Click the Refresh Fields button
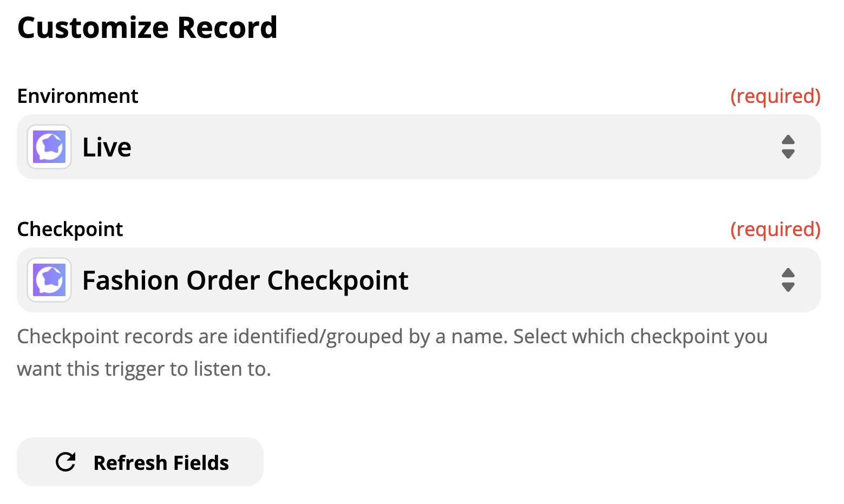 coord(140,462)
